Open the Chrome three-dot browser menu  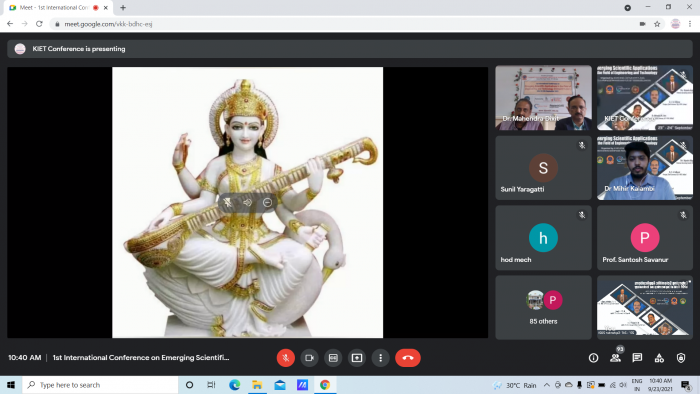click(x=690, y=24)
